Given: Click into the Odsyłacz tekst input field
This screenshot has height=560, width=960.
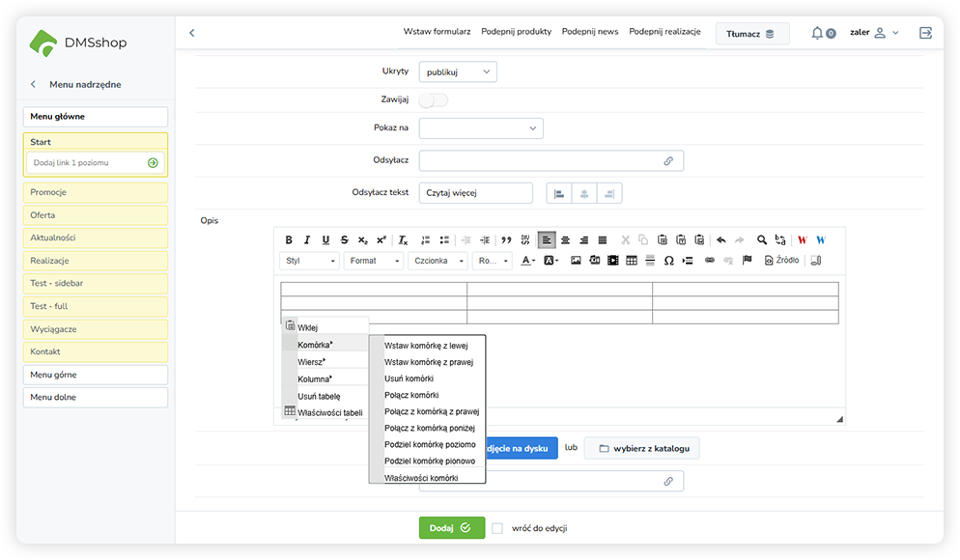Looking at the screenshot, I should point(475,193).
